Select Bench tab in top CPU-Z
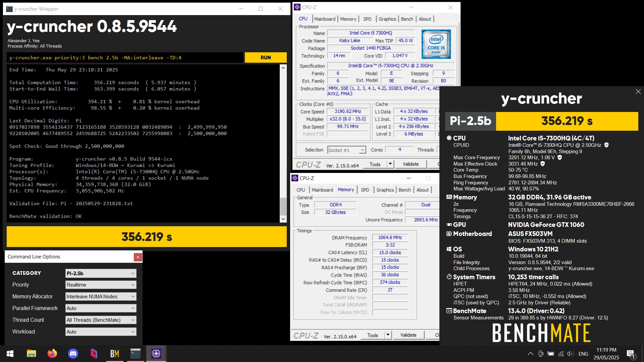The height and width of the screenshot is (362, 644). pyautogui.click(x=407, y=19)
